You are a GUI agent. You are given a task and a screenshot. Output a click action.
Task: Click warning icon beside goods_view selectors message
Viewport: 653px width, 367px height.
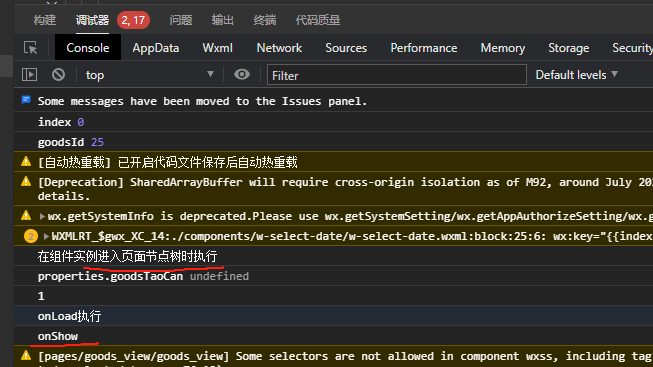click(x=26, y=355)
